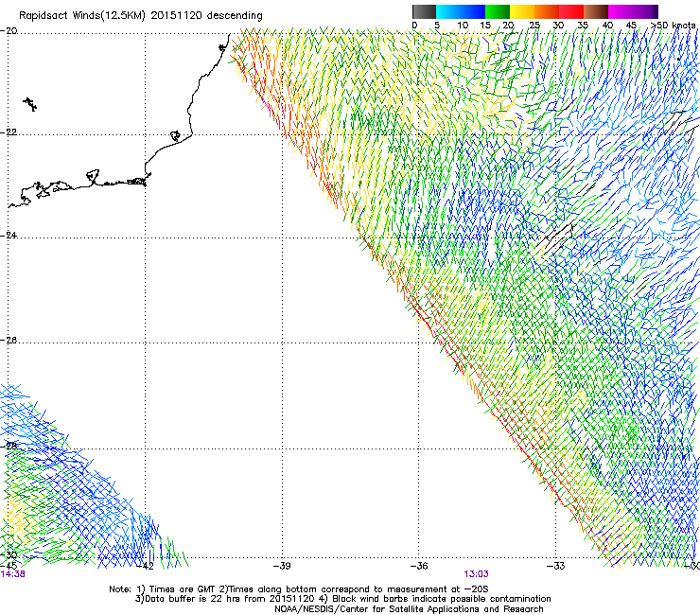Image resolution: width=700 pixels, height=615 pixels.
Task: Click the green 15-20 knots color segment
Action: coord(498,11)
